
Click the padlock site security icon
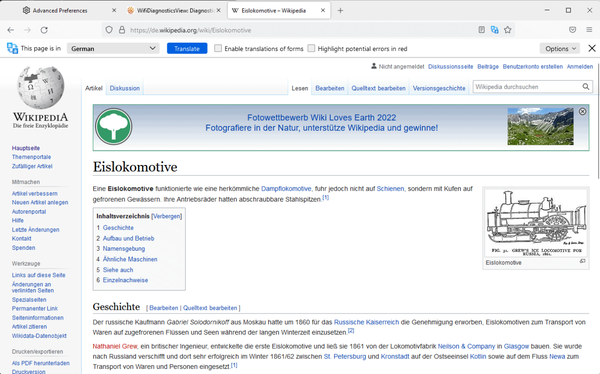click(x=122, y=30)
